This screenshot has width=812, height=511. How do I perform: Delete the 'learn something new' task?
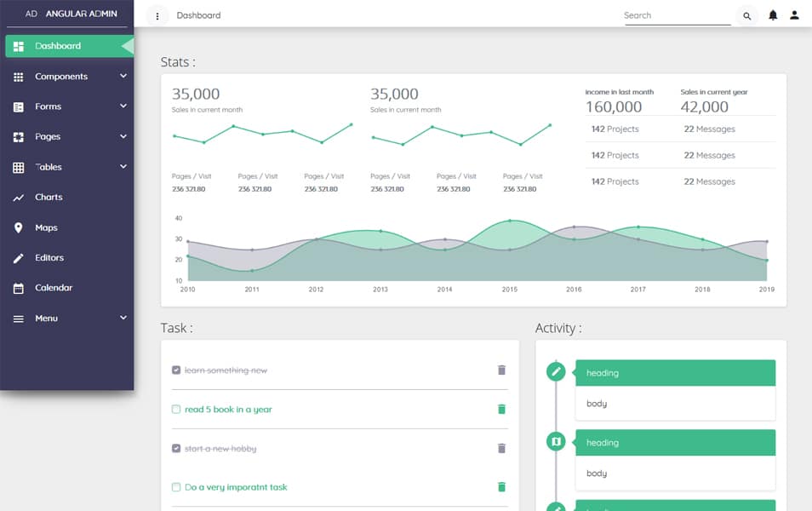tap(501, 370)
